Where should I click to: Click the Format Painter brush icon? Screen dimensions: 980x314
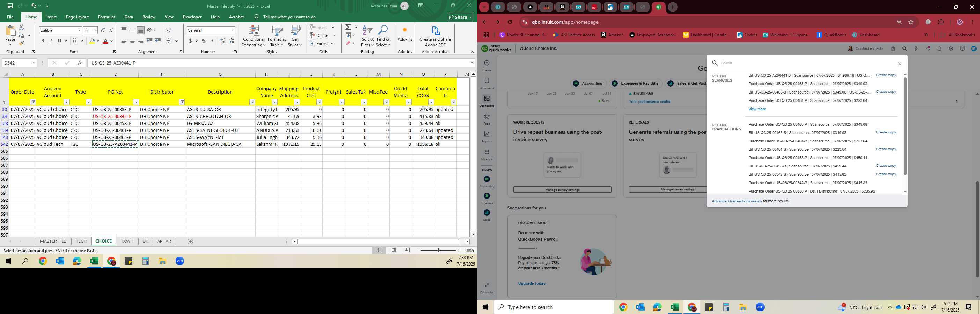point(21,43)
